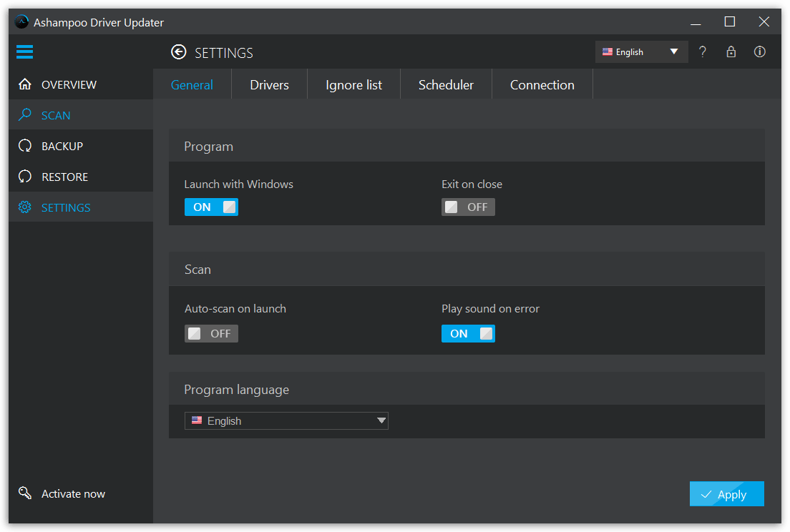Screen dimensions: 790x532
Task: Open the hamburger navigation menu
Action: click(x=24, y=51)
